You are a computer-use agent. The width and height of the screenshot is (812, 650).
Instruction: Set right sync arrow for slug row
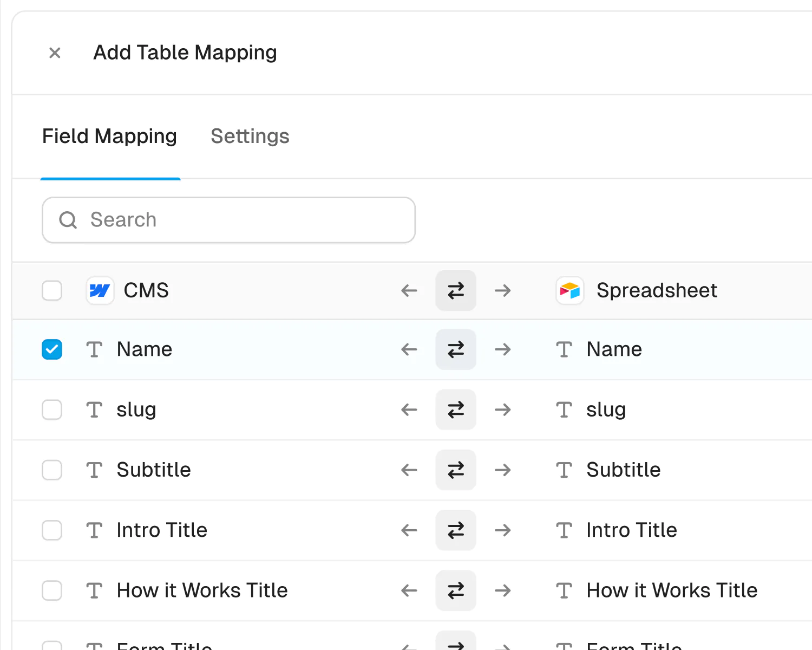[x=503, y=409]
